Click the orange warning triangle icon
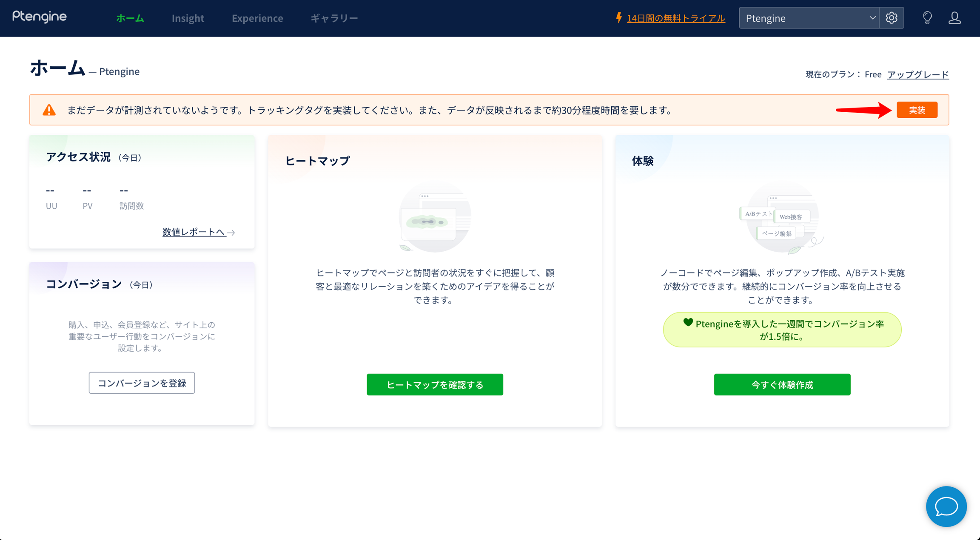980x540 pixels. [49, 110]
